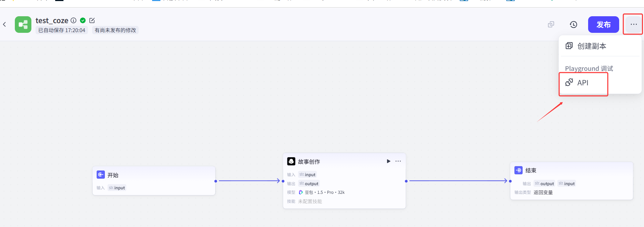
Task: Click the info icon next to test_coze
Action: [x=73, y=20]
